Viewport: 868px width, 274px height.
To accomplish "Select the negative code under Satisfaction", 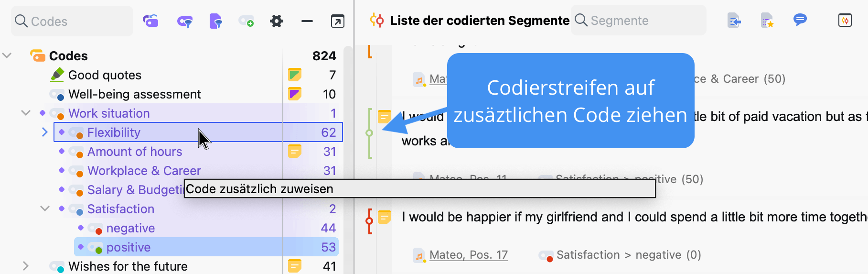I will pyautogui.click(x=130, y=228).
